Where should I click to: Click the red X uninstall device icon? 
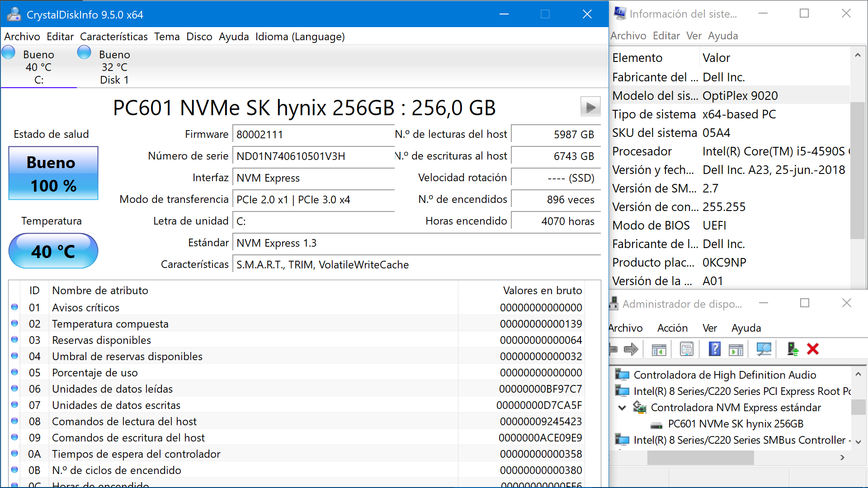813,349
